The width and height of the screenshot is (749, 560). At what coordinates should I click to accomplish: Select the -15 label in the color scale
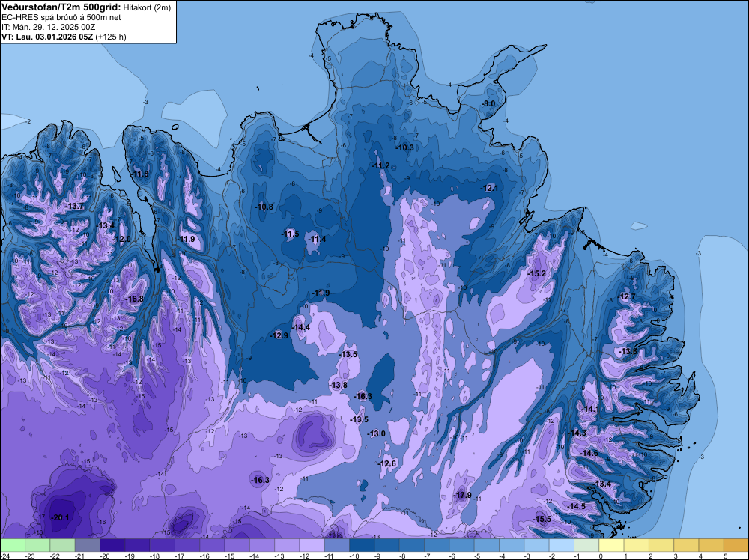point(231,556)
